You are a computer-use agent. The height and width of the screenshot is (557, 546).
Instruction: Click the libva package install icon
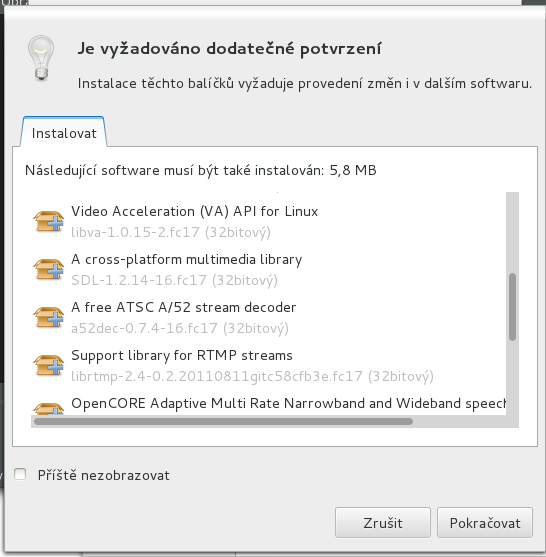49,221
